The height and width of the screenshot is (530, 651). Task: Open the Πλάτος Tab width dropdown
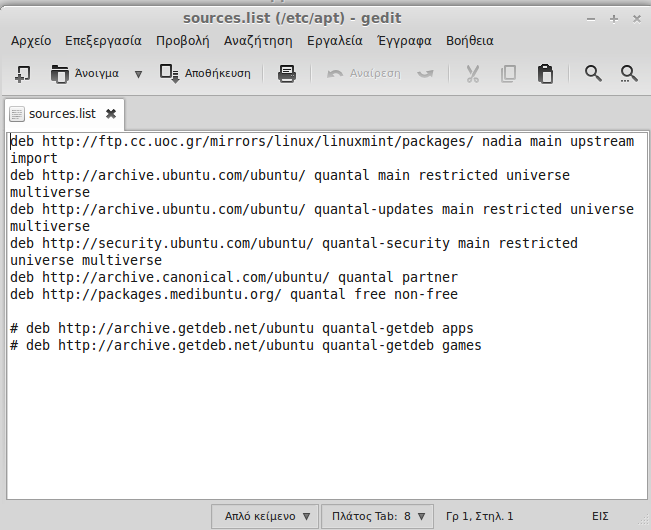coord(377,516)
